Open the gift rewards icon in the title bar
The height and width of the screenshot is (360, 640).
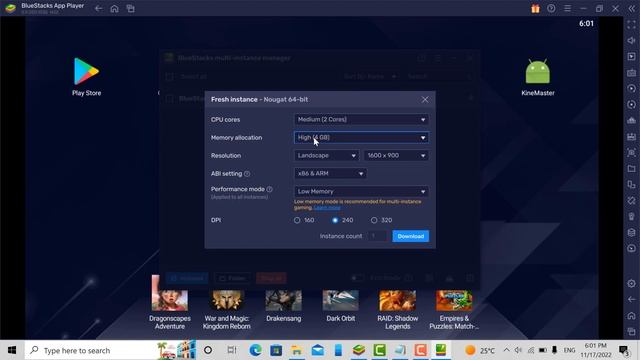point(535,9)
